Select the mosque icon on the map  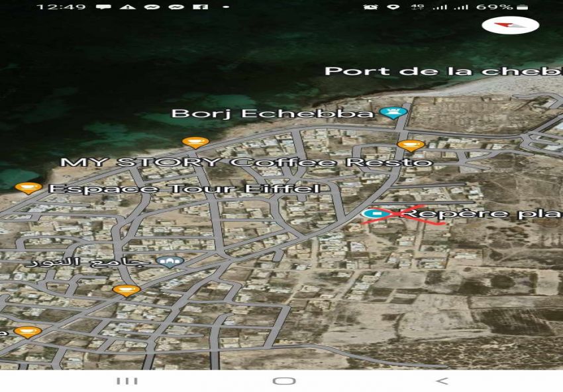[170, 263]
